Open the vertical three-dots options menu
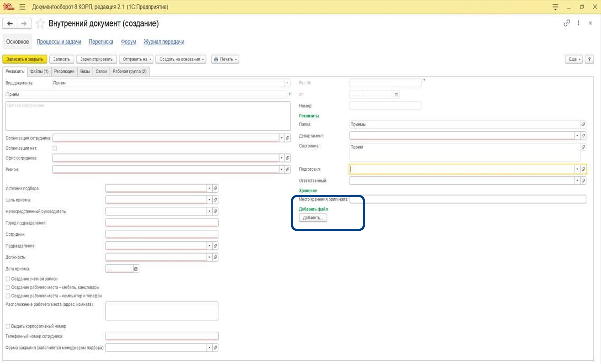 [x=578, y=23]
